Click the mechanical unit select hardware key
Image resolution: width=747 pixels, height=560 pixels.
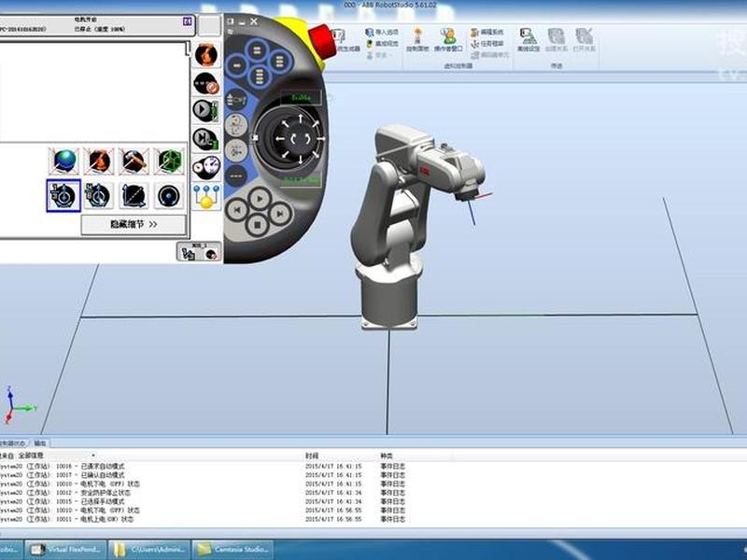235,101
